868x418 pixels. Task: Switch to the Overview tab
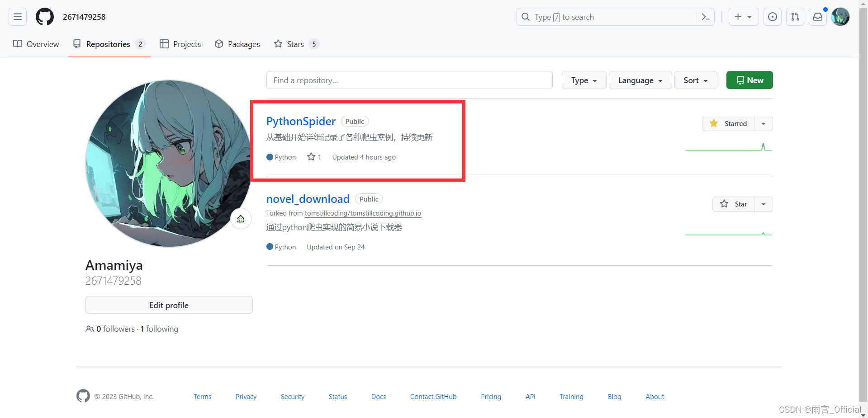coord(36,44)
